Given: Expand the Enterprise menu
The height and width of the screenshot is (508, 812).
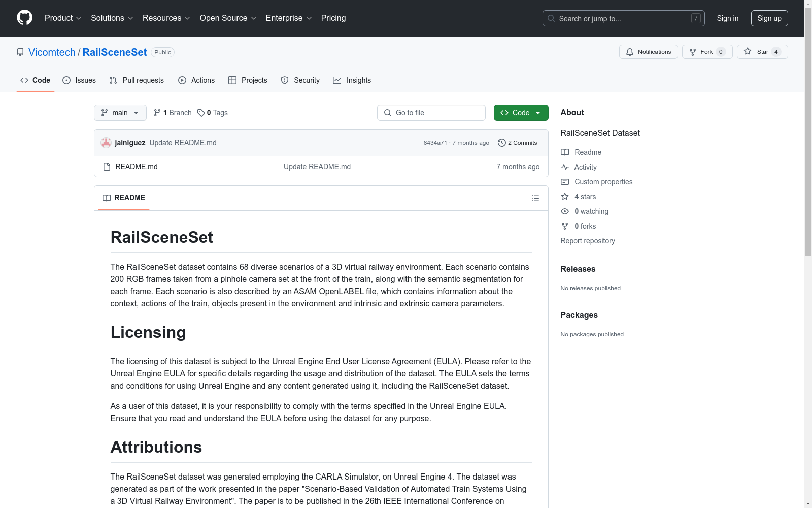Looking at the screenshot, I should point(289,18).
